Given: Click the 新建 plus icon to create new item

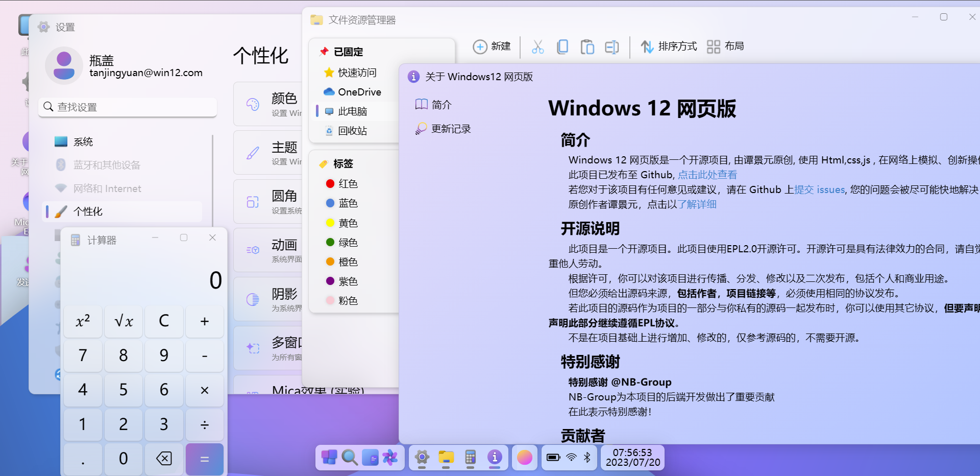Looking at the screenshot, I should [x=480, y=46].
